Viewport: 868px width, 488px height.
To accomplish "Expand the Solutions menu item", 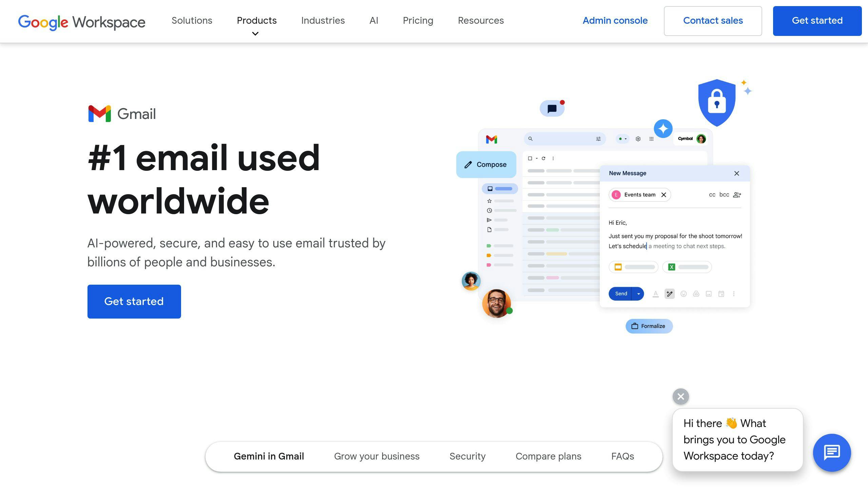I will click(x=191, y=20).
